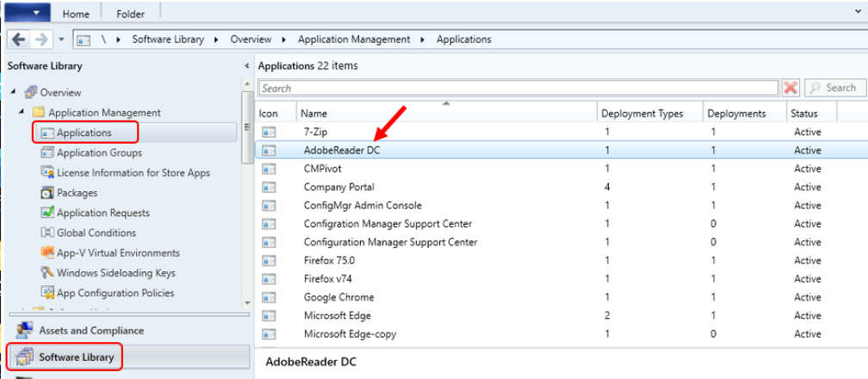Click the breadcrumb root console icon
868x379 pixels.
[x=84, y=40]
